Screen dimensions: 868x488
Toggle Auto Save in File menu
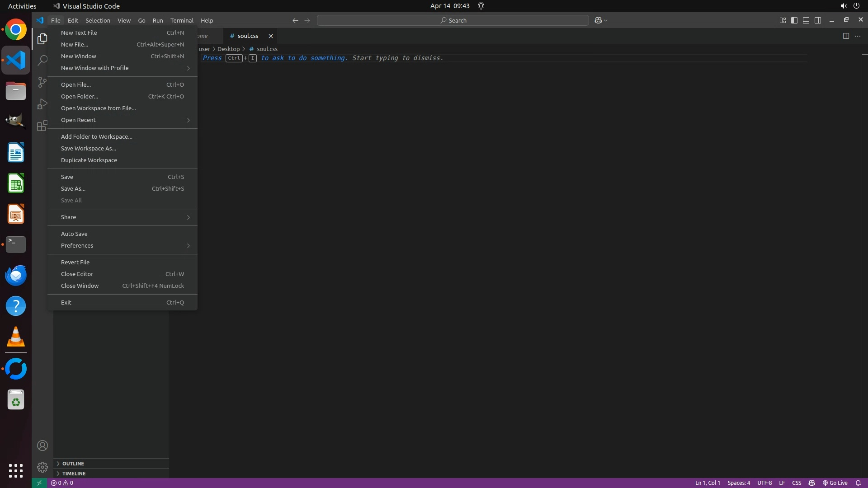[74, 234]
